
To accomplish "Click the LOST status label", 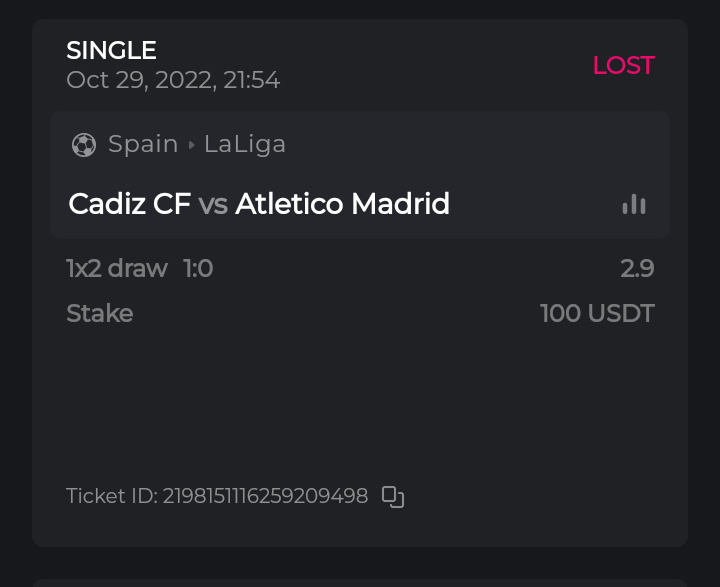I will 623,65.
